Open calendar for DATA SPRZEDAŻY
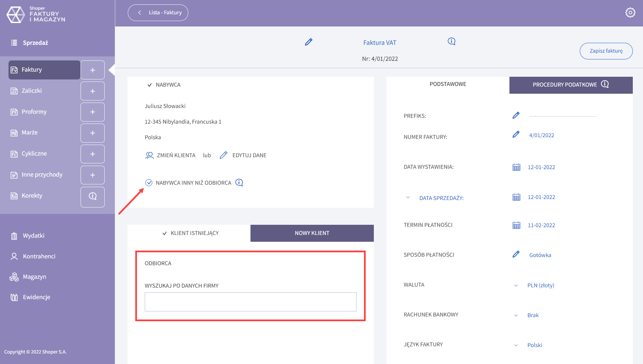This screenshot has height=364, width=643. [516, 197]
